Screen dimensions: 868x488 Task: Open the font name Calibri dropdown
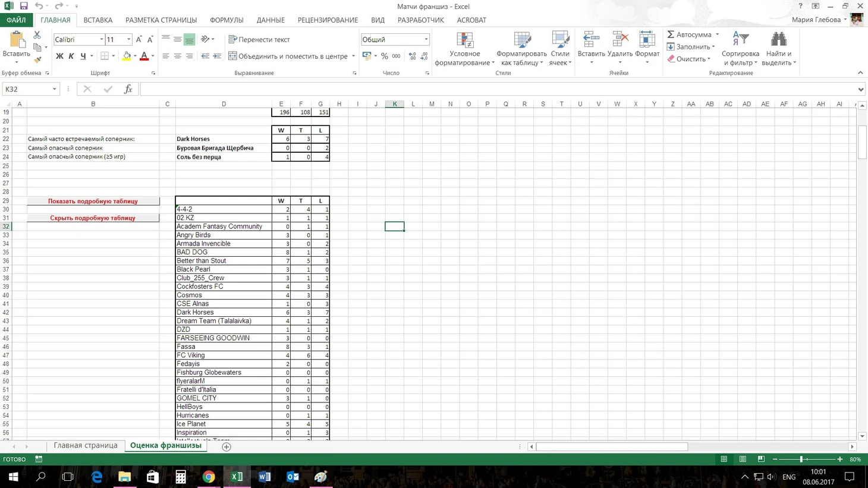click(101, 39)
